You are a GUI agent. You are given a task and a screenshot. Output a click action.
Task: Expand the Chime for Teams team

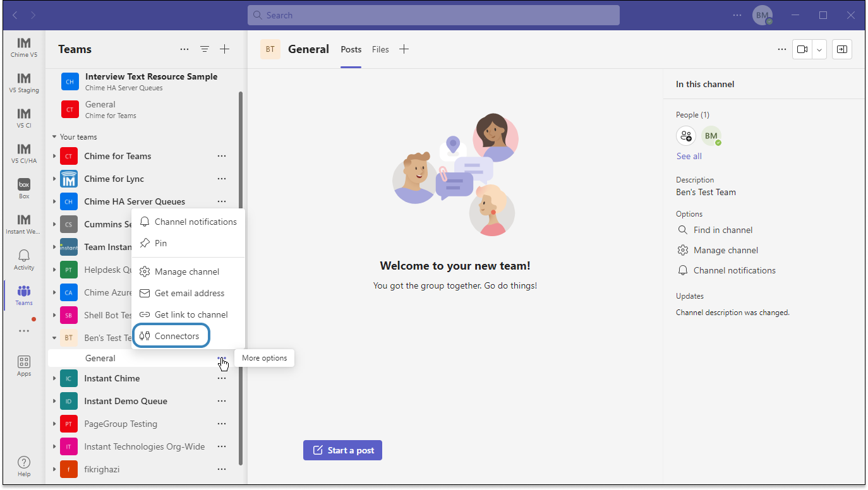point(54,157)
